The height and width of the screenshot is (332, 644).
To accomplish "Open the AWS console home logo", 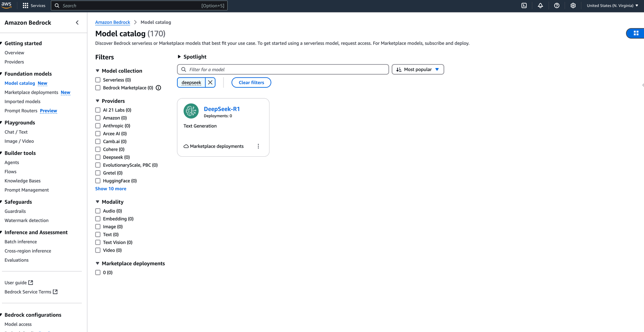I will click(x=6, y=5).
